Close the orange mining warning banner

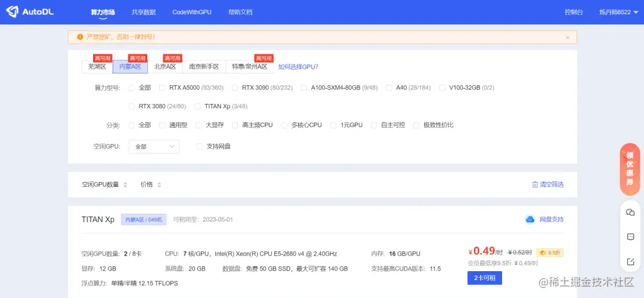[x=568, y=38]
